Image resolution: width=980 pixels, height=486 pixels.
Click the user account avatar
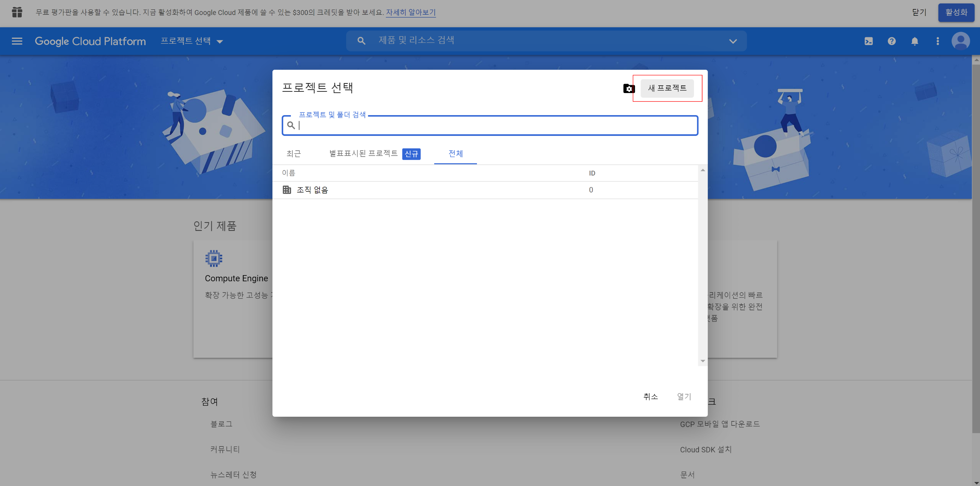(960, 41)
